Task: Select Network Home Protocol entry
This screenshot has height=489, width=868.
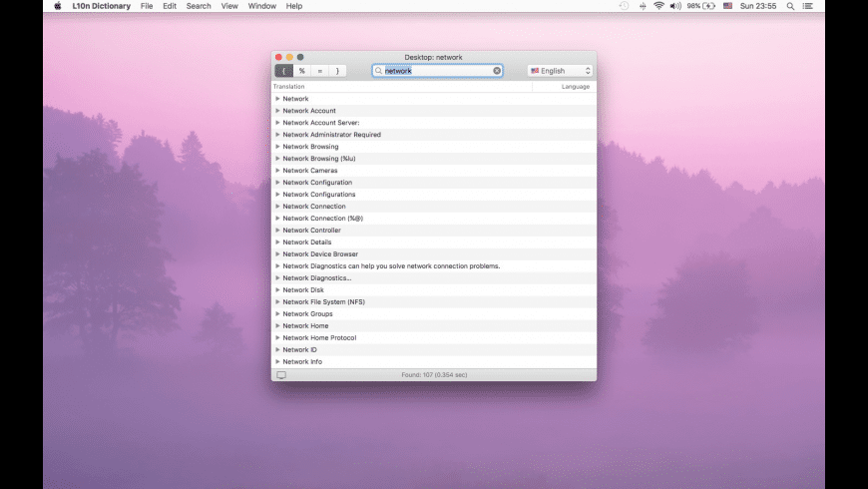Action: pyautogui.click(x=319, y=338)
